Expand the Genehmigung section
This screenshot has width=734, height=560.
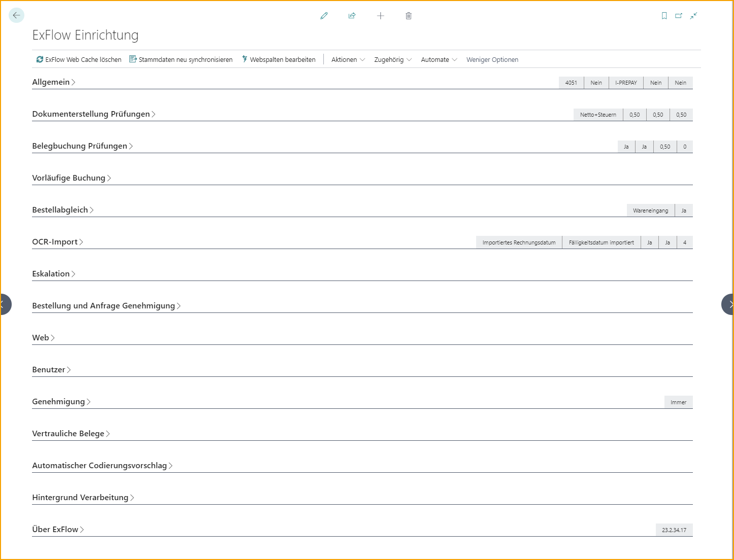tap(61, 401)
